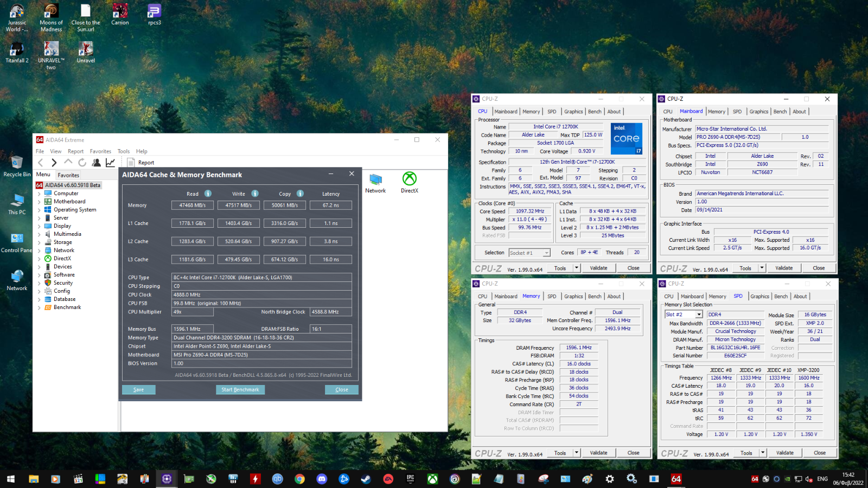The width and height of the screenshot is (868, 488).
Task: Select About tab in CPU-Z SPD window
Action: 800,297
